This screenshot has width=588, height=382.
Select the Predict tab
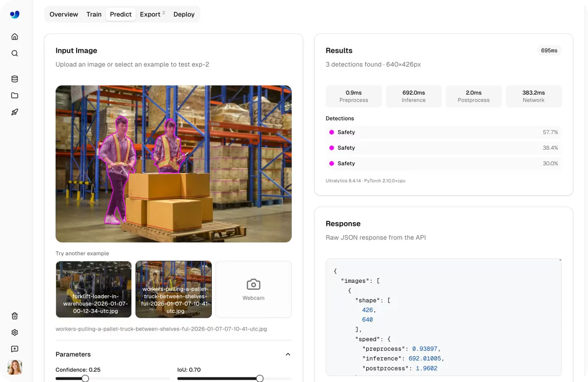pyautogui.click(x=121, y=14)
